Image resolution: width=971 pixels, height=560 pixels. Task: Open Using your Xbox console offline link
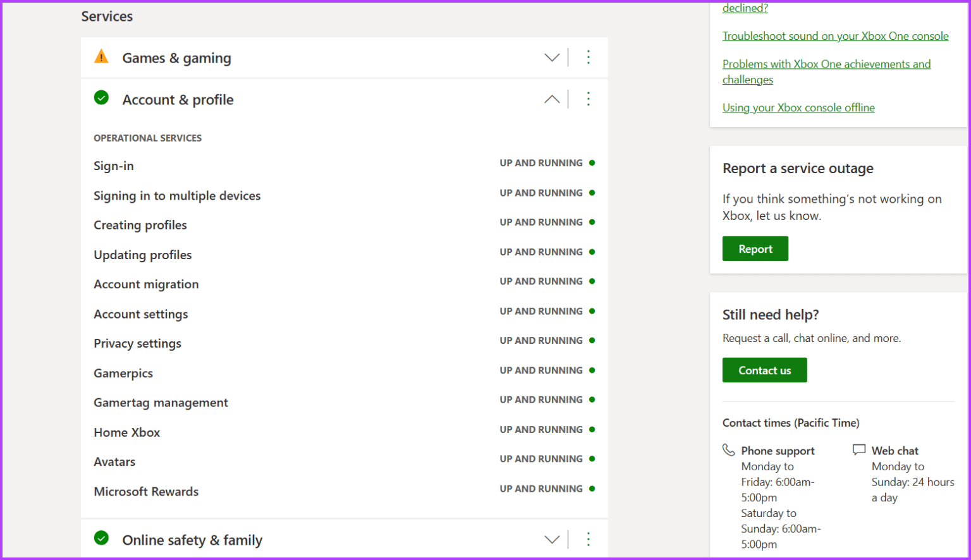click(799, 107)
